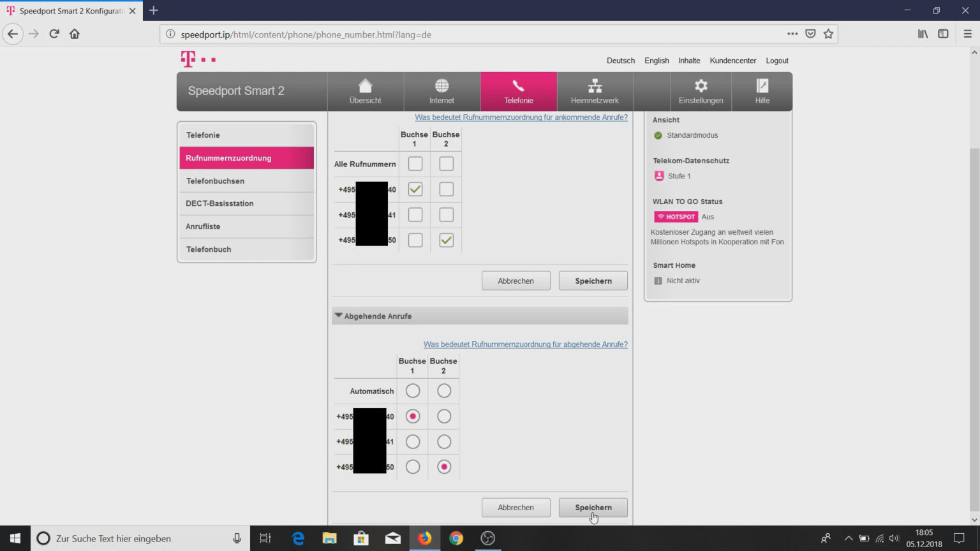
Task: Check Alle Rufnummern for Buchse 2
Action: coord(446,164)
